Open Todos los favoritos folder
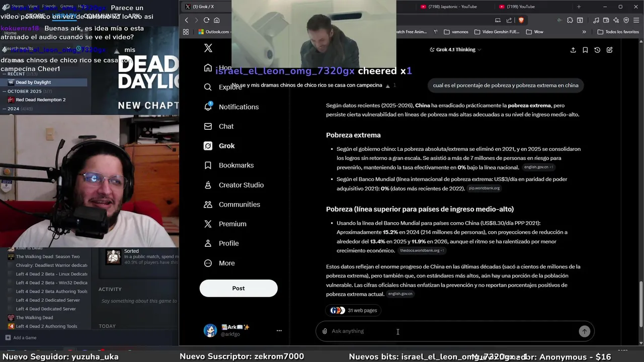The height and width of the screenshot is (362, 644). [618, 32]
